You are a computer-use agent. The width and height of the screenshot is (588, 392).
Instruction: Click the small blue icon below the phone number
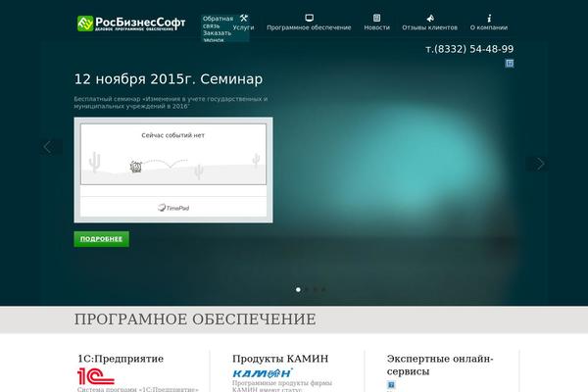(x=510, y=63)
